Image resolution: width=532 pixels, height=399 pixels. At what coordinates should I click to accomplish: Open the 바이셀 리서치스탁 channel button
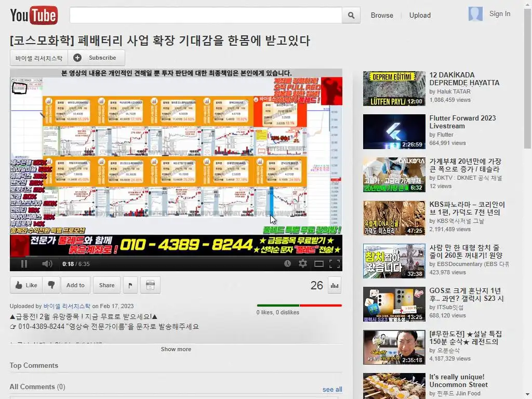tap(38, 58)
